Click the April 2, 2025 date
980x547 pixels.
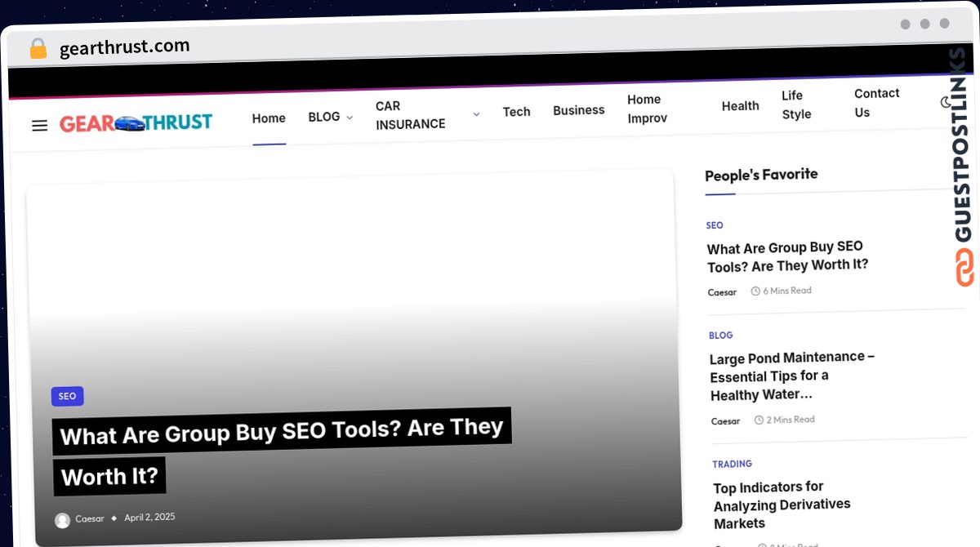[x=149, y=517]
